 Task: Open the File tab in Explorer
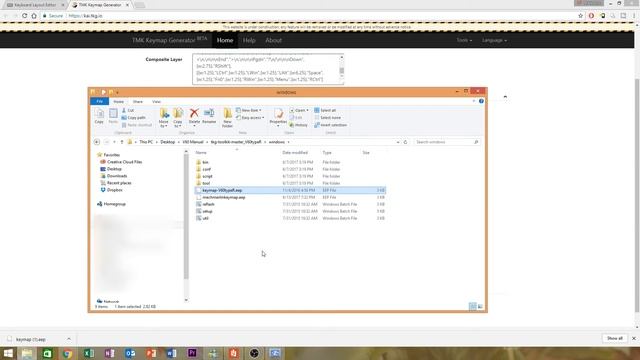coord(100,101)
